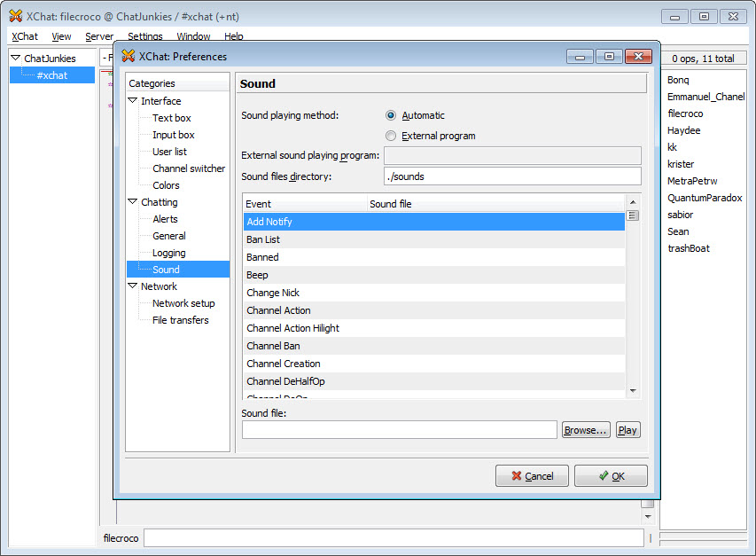Click the filecroco nick button
756x556 pixels.
pyautogui.click(x=121, y=538)
